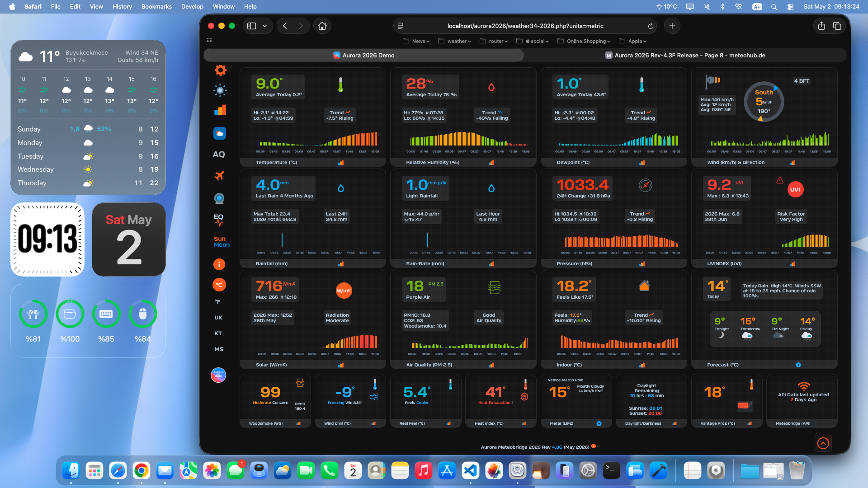868x488 pixels.
Task: Switch units to °C in the sidebar
Action: [x=219, y=285]
